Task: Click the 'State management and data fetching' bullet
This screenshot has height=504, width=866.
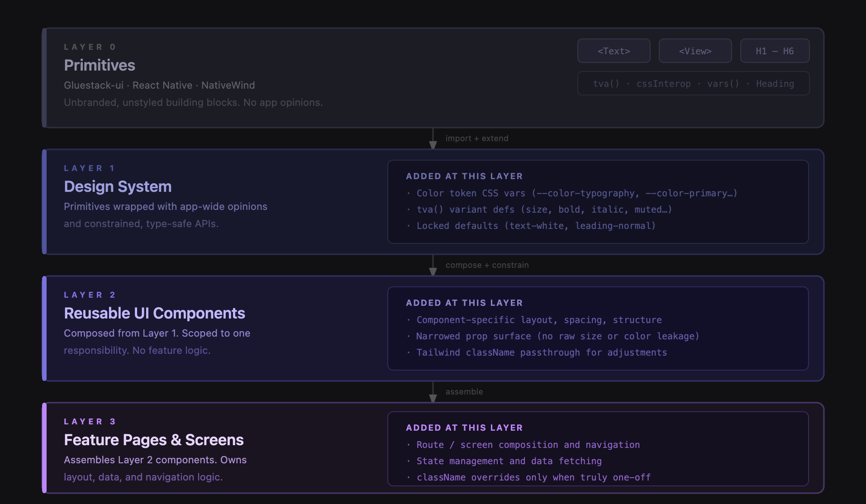Action: pyautogui.click(x=504, y=461)
